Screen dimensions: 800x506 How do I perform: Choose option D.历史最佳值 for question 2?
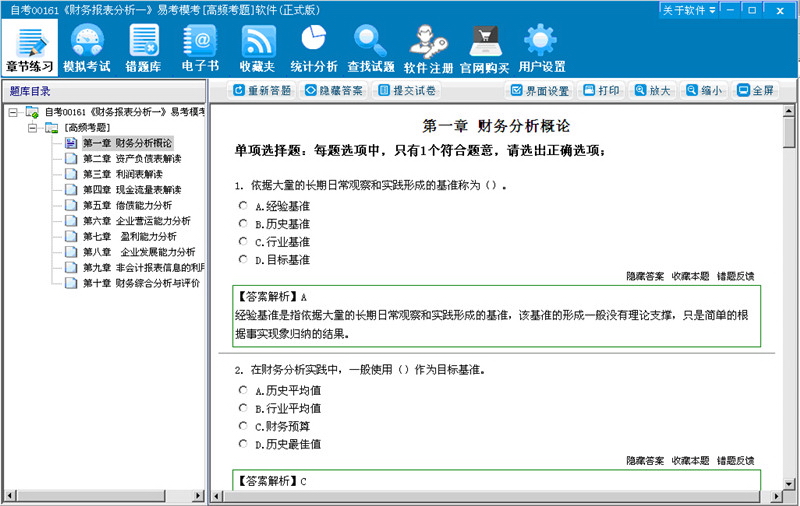point(243,444)
